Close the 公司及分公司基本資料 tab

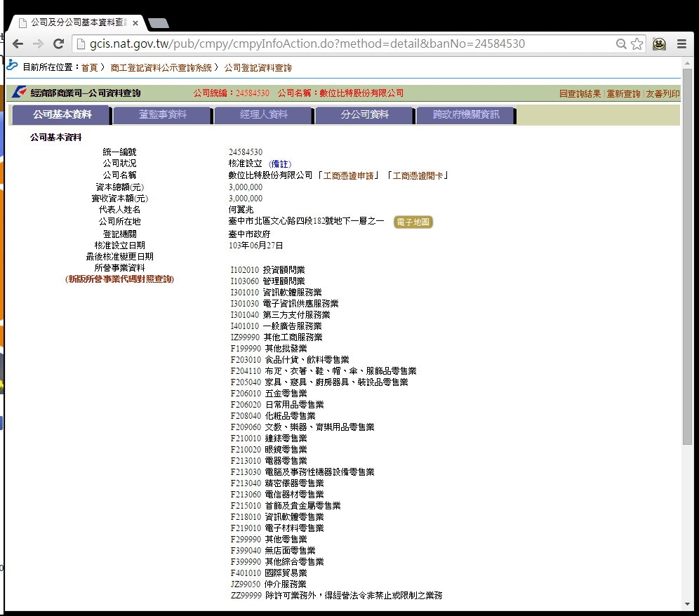[x=135, y=22]
